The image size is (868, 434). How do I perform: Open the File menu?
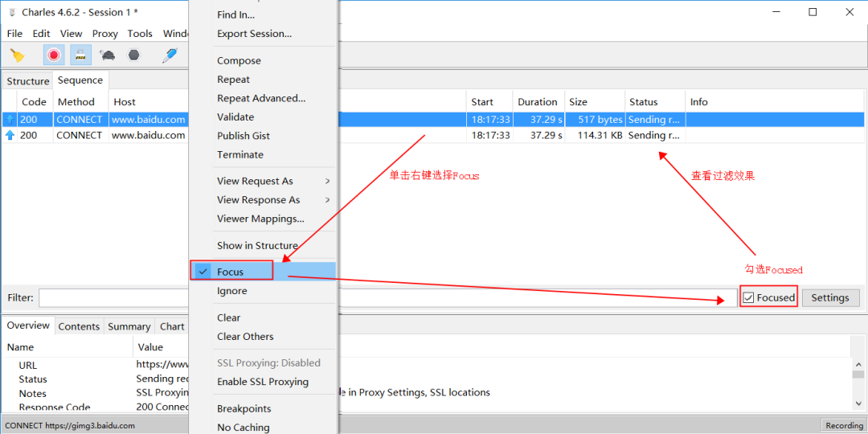point(15,34)
